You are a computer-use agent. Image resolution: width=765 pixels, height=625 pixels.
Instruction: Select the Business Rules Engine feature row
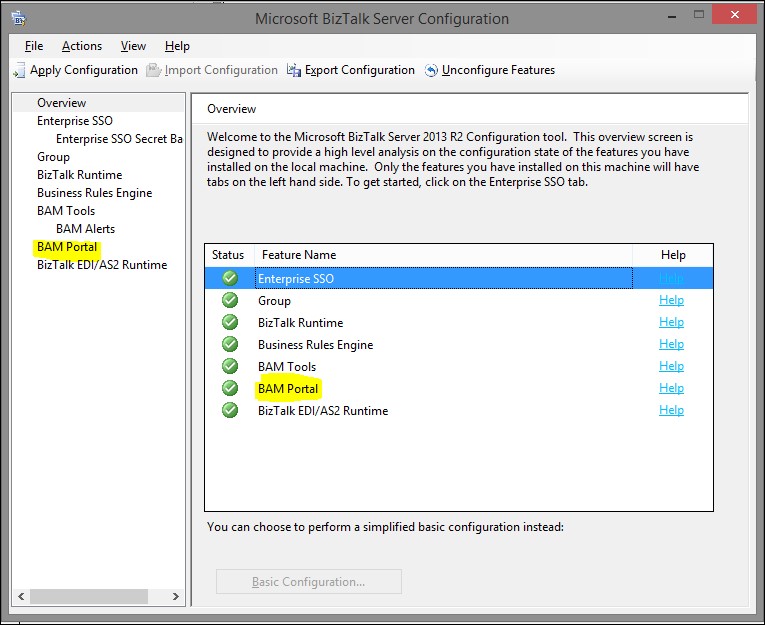pos(459,344)
